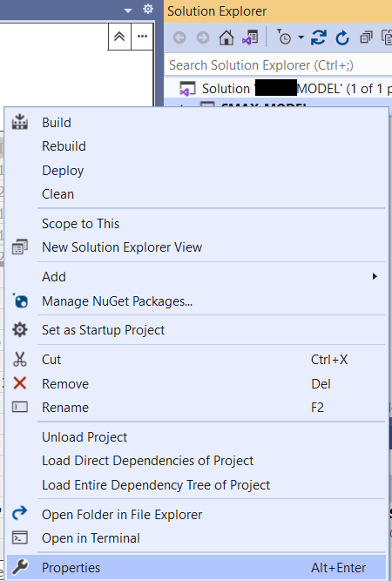Click the Forward arrow in Solution Explorer toolbar
The height and width of the screenshot is (581, 392).
[x=203, y=37]
